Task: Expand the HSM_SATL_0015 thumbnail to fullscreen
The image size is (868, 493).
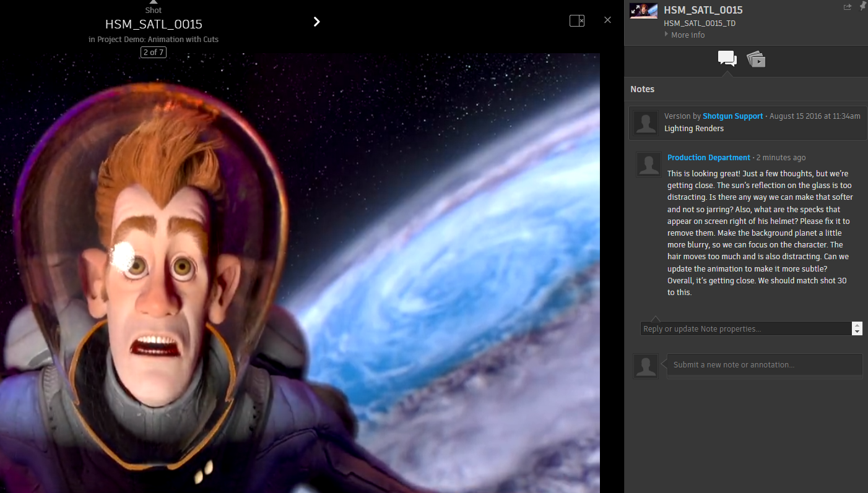Action: click(x=643, y=11)
